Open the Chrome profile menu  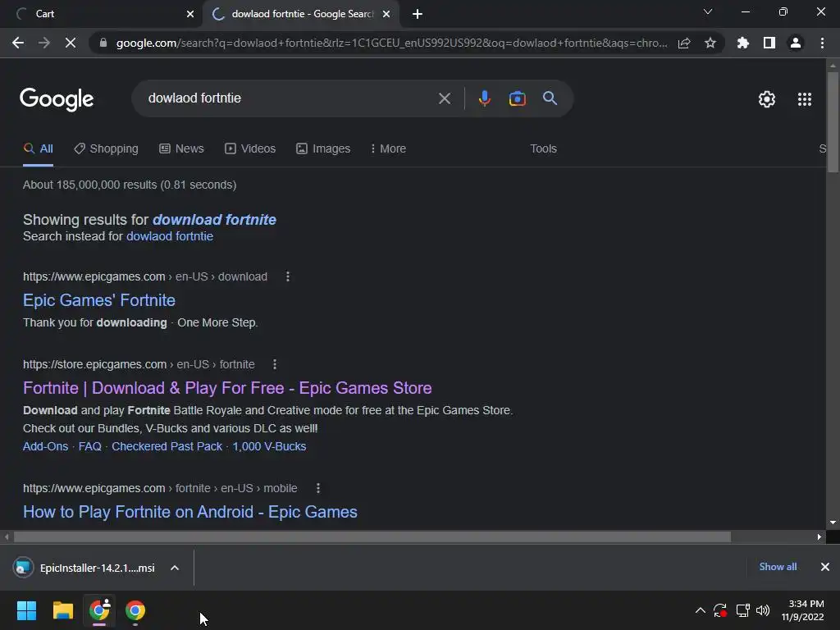[796, 43]
